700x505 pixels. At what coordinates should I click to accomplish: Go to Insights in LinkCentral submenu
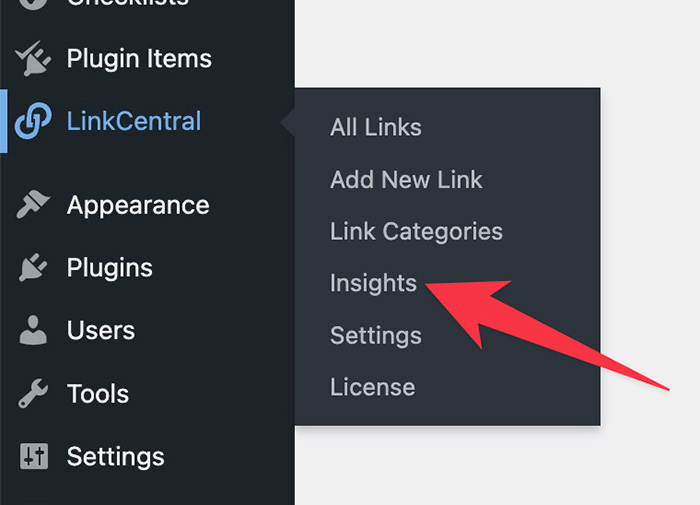pyautogui.click(x=373, y=284)
